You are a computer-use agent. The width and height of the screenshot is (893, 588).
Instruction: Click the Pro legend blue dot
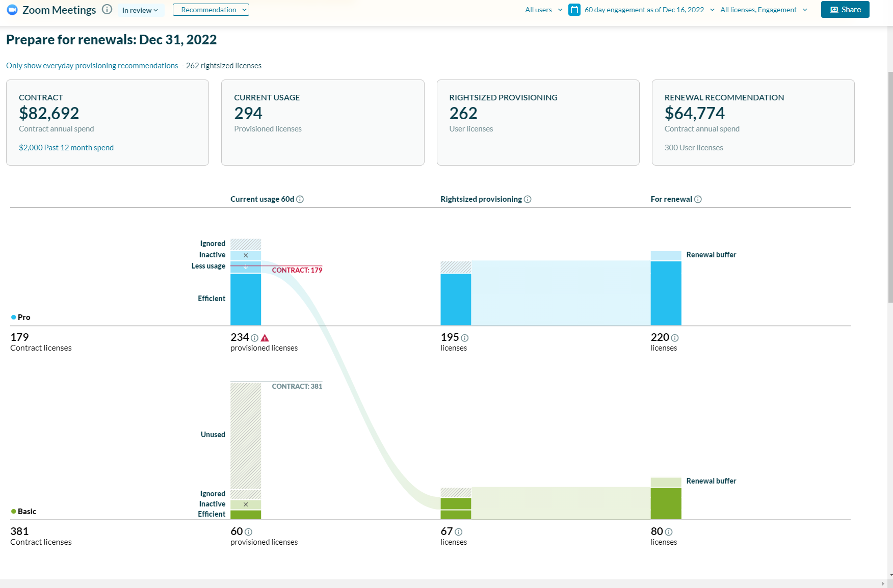[14, 317]
